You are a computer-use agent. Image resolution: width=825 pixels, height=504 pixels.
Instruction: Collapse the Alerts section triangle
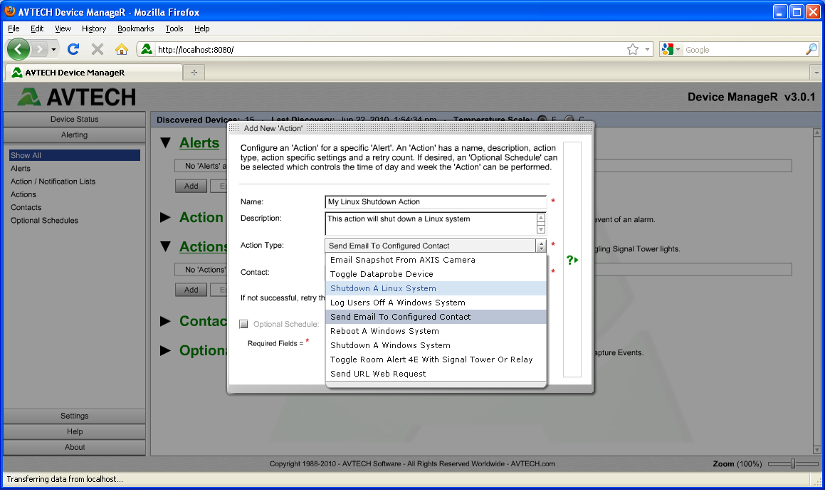click(166, 143)
